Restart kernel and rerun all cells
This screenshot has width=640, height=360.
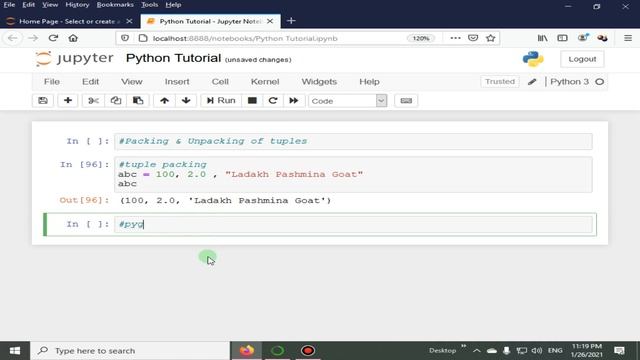[294, 100]
